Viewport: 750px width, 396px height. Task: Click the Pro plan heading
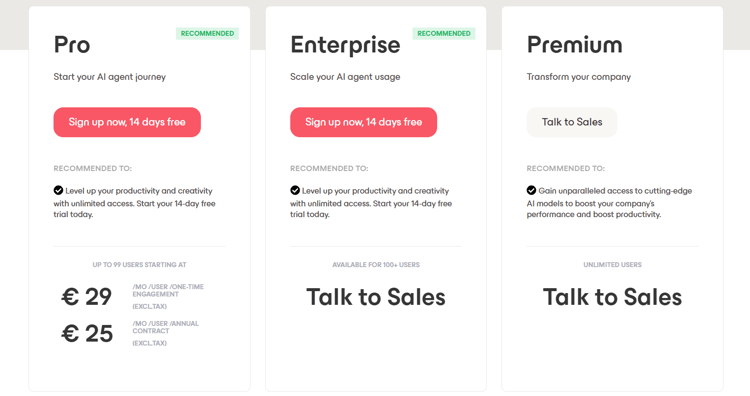72,45
